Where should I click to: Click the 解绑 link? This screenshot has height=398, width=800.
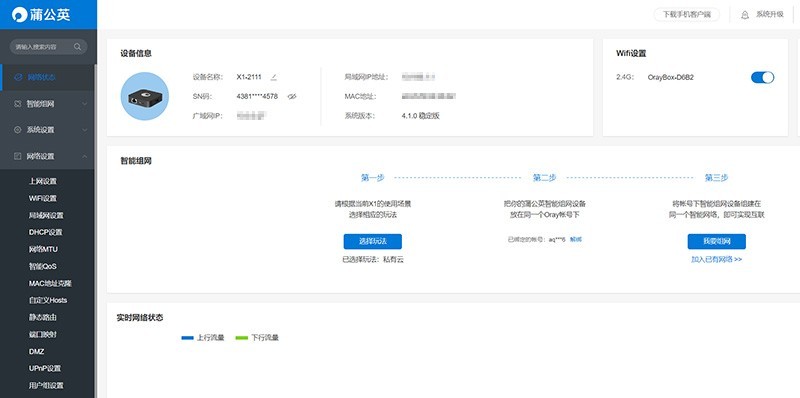pyautogui.click(x=576, y=239)
